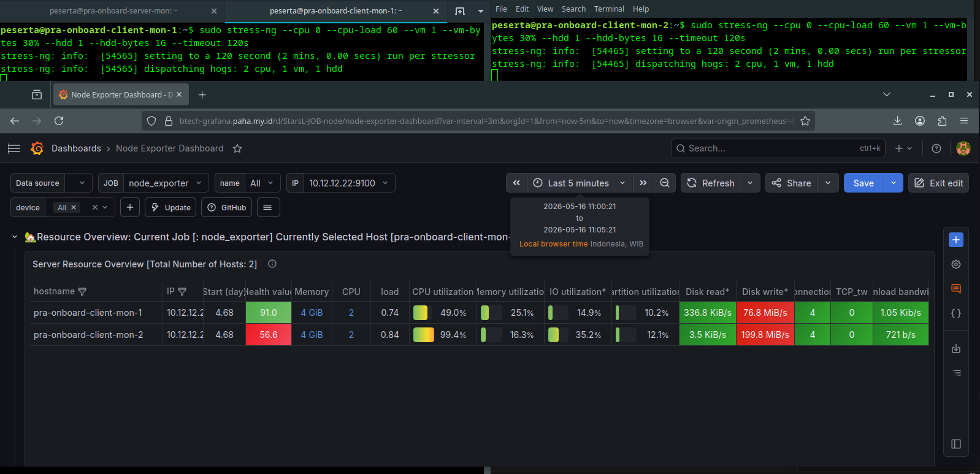Click the Grafana logo icon
Viewport: 980px width, 474px height.
[x=37, y=148]
